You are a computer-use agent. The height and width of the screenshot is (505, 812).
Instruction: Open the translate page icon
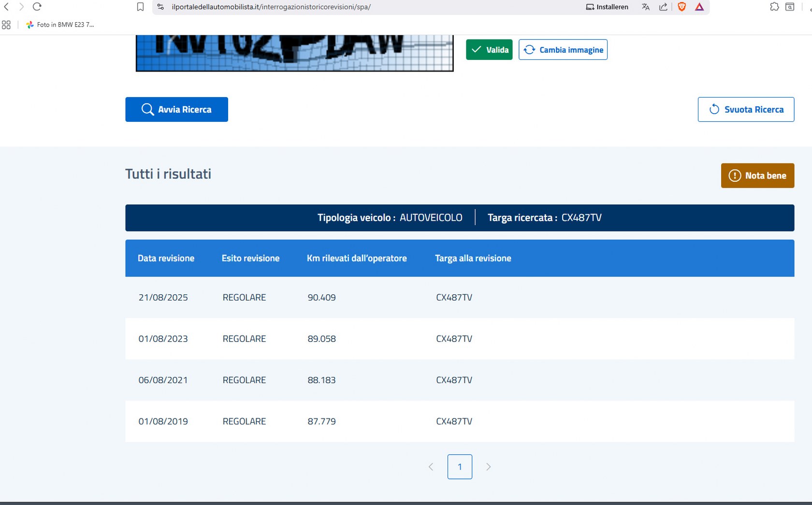646,7
